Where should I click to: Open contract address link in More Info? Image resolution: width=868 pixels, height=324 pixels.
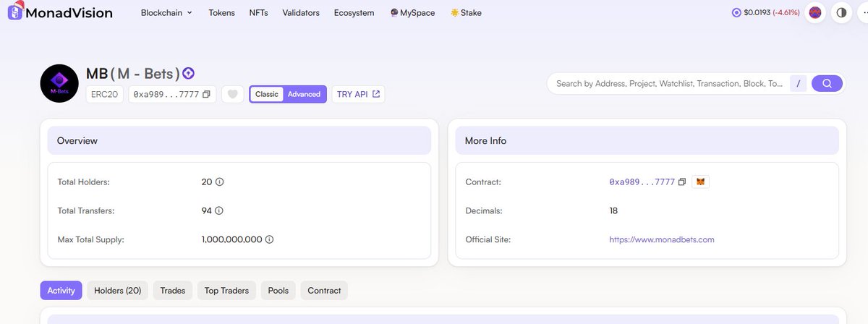pos(642,182)
